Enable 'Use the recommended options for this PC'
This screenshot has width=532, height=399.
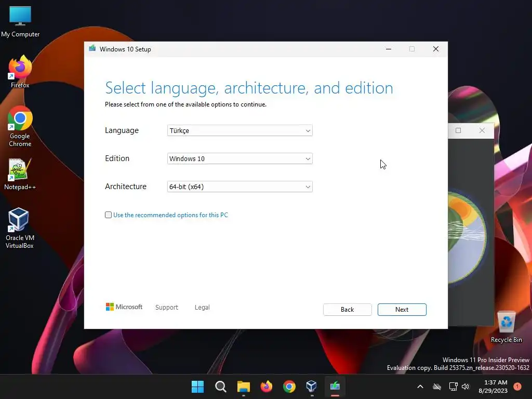[x=108, y=215]
